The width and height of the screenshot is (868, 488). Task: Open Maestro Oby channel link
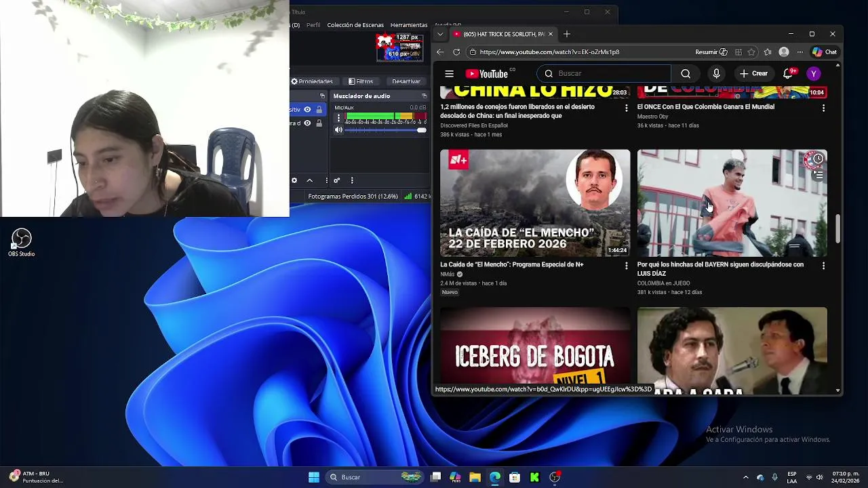point(652,117)
